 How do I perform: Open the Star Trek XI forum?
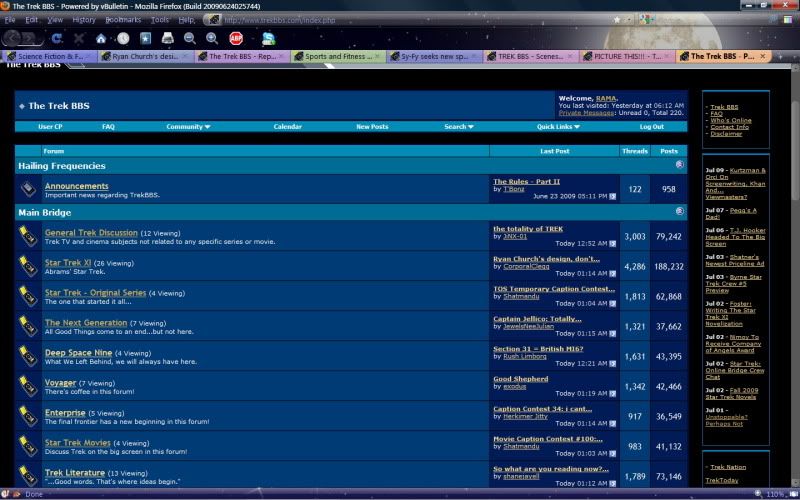[x=68, y=263]
